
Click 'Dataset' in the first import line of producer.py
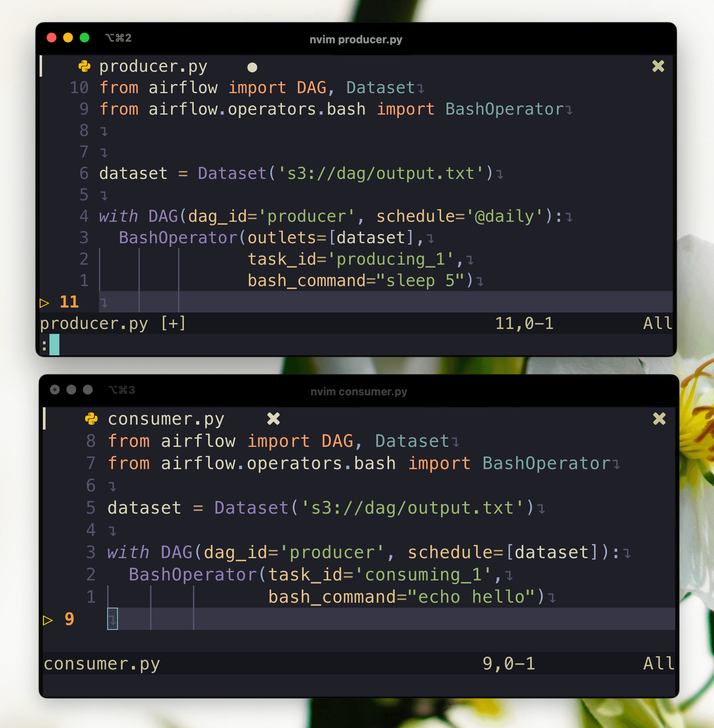pyautogui.click(x=380, y=88)
